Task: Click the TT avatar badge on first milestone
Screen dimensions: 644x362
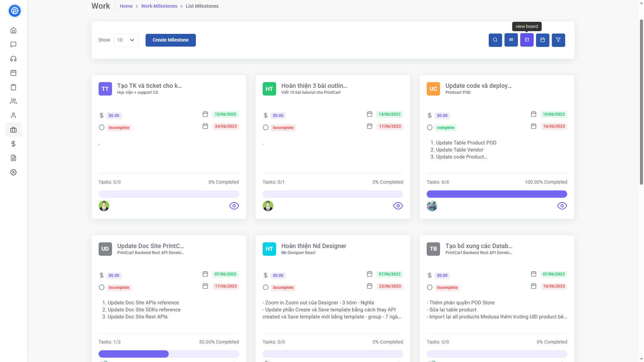Action: 105,89
